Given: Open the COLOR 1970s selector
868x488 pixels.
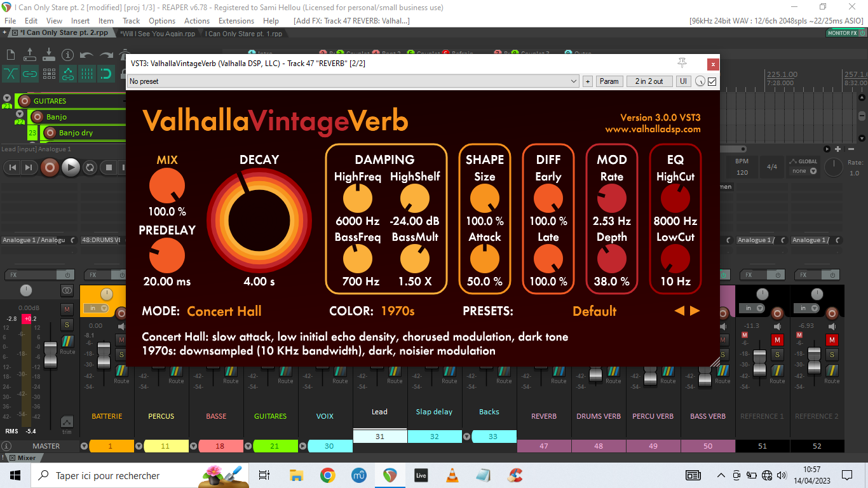Looking at the screenshot, I should [x=398, y=311].
